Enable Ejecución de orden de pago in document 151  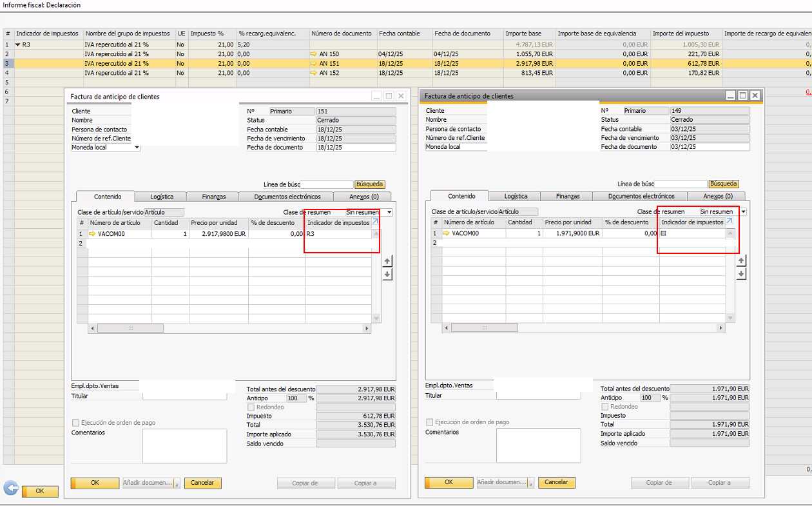pos(76,423)
